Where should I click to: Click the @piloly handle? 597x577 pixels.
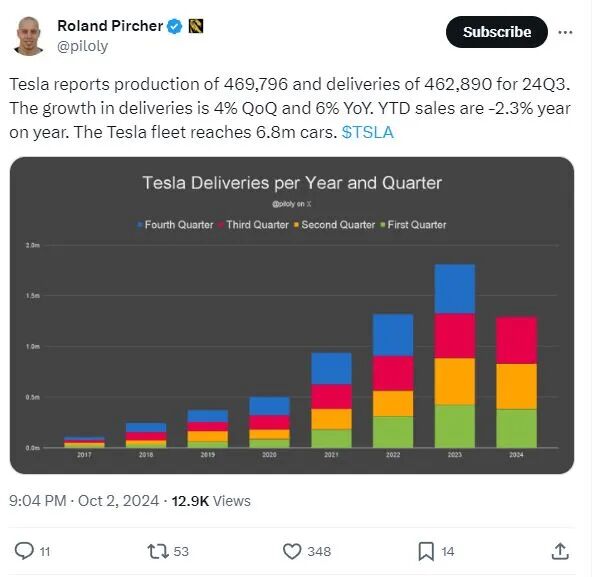pos(82,46)
